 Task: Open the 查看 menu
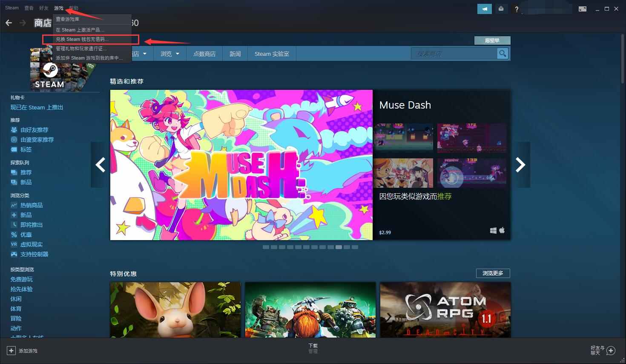pyautogui.click(x=29, y=8)
